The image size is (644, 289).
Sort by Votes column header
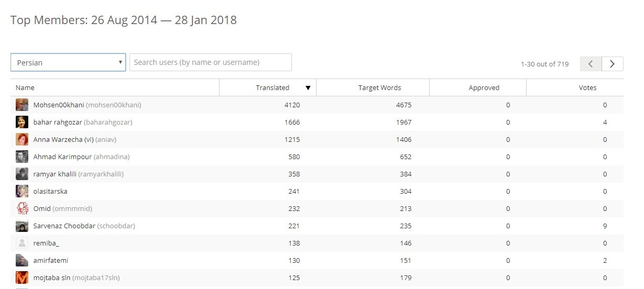click(x=587, y=88)
